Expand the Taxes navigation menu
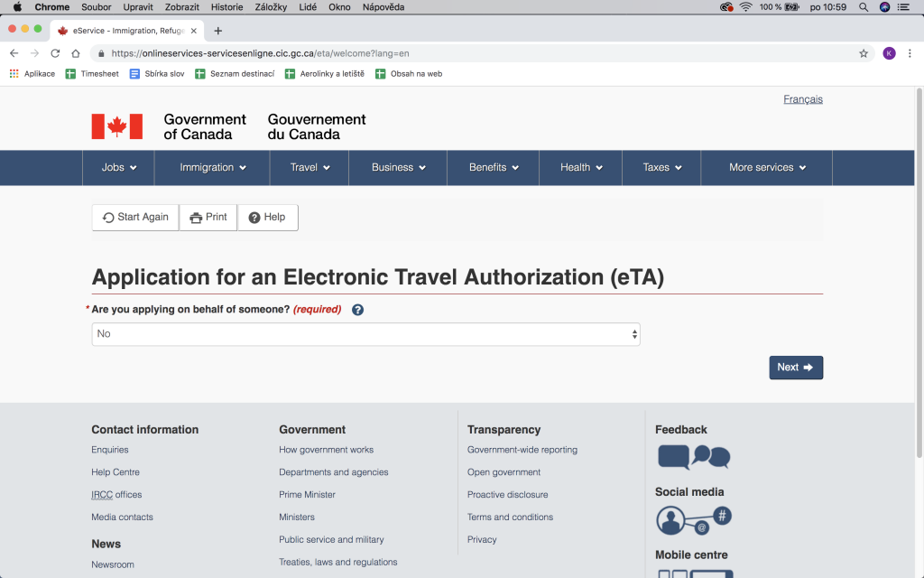The height and width of the screenshot is (578, 924). point(661,168)
